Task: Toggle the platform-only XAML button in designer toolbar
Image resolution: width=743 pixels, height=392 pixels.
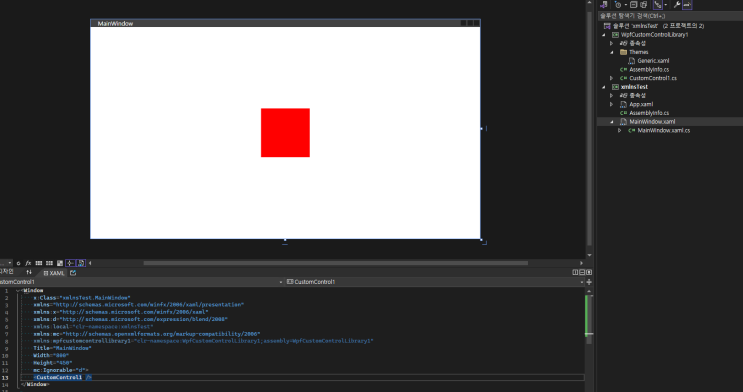Action: tap(81, 263)
